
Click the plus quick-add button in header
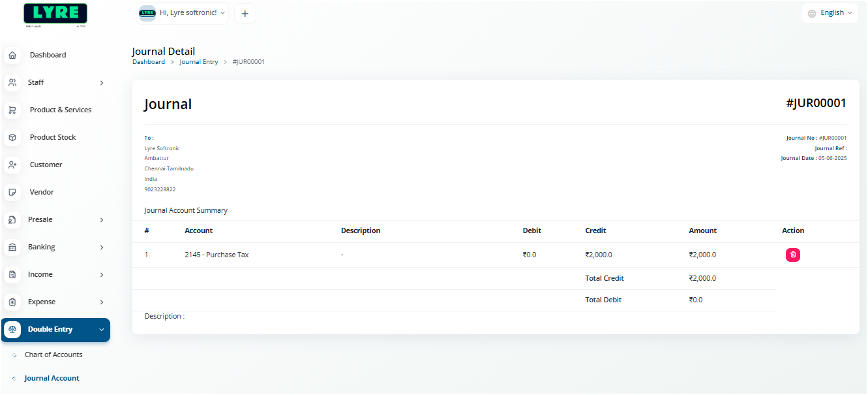click(245, 14)
